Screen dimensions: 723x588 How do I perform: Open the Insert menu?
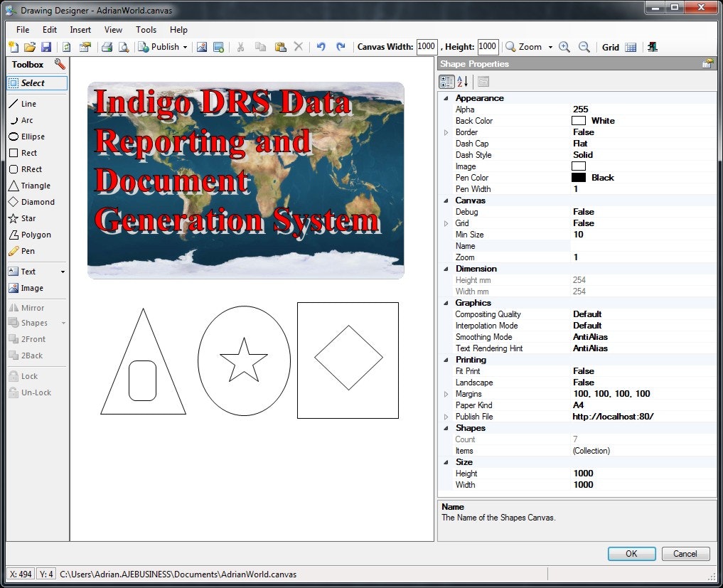click(80, 30)
